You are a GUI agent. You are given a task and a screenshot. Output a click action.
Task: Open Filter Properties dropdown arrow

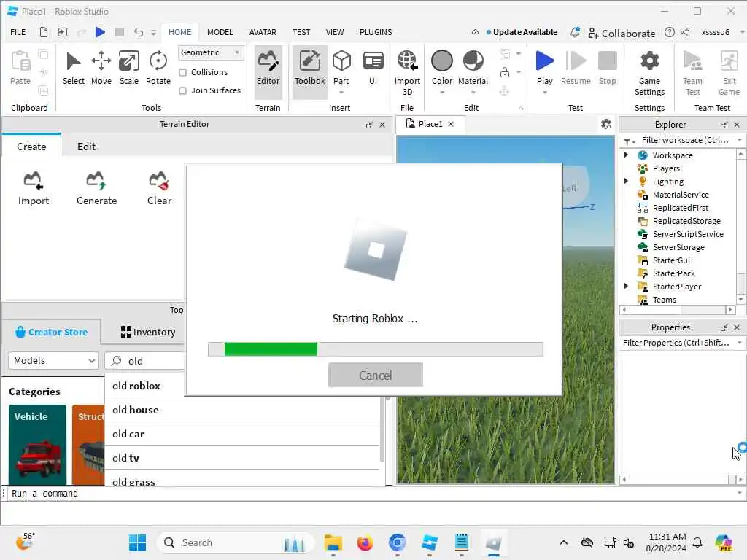pyautogui.click(x=740, y=343)
